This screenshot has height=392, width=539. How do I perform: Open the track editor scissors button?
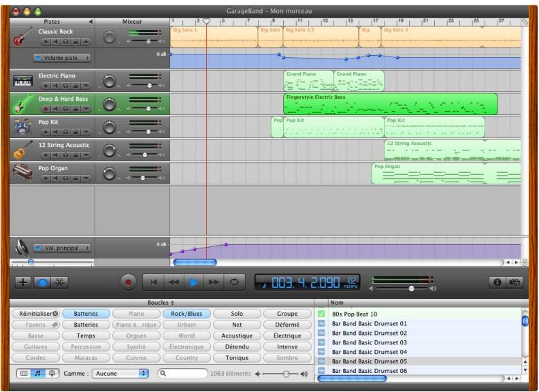59,282
